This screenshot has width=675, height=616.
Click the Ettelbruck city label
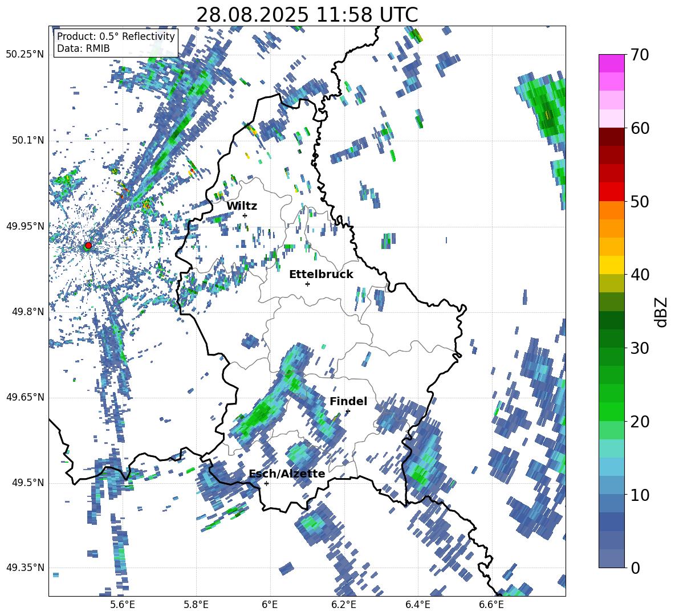click(321, 275)
